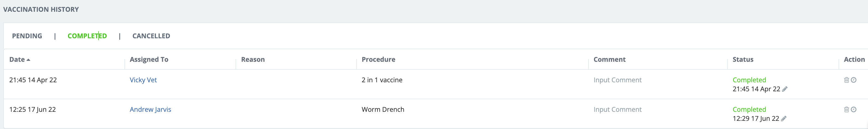Click clock icon for Worm Drench row

(854, 109)
